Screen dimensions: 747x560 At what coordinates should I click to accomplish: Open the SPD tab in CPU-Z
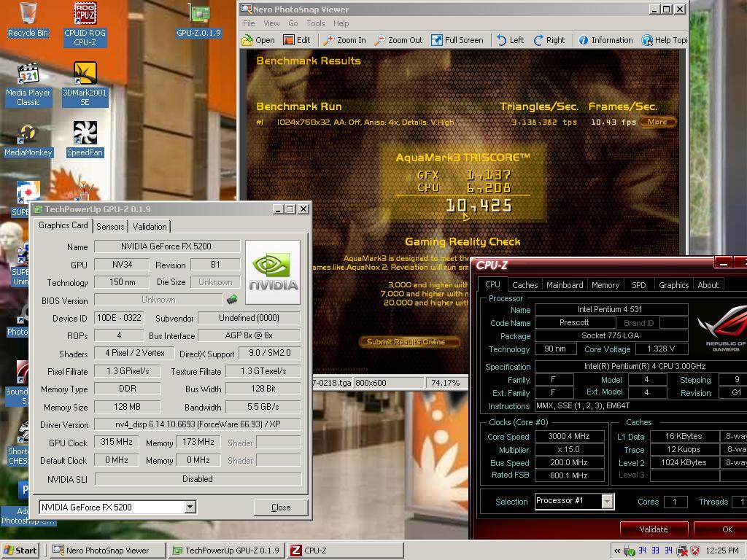coord(639,285)
